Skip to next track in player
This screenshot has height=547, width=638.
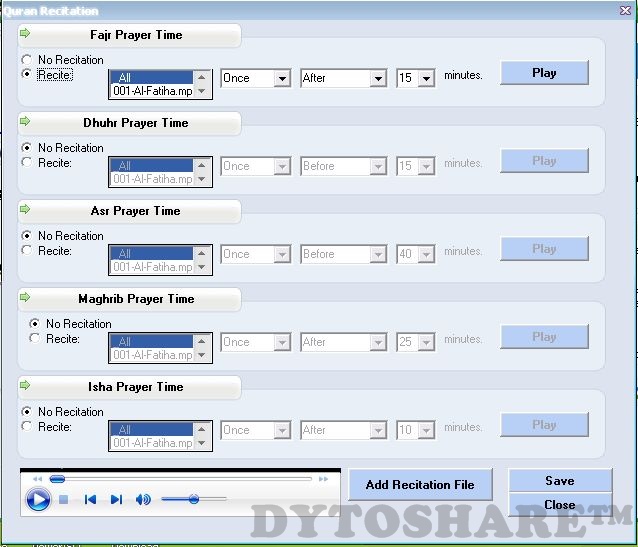(x=116, y=499)
